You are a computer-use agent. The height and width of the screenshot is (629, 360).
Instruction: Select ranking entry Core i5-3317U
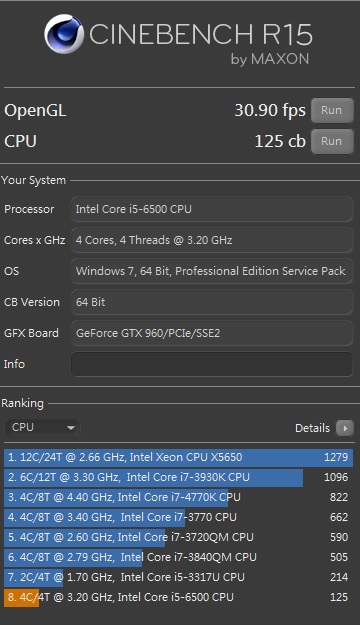(179, 577)
